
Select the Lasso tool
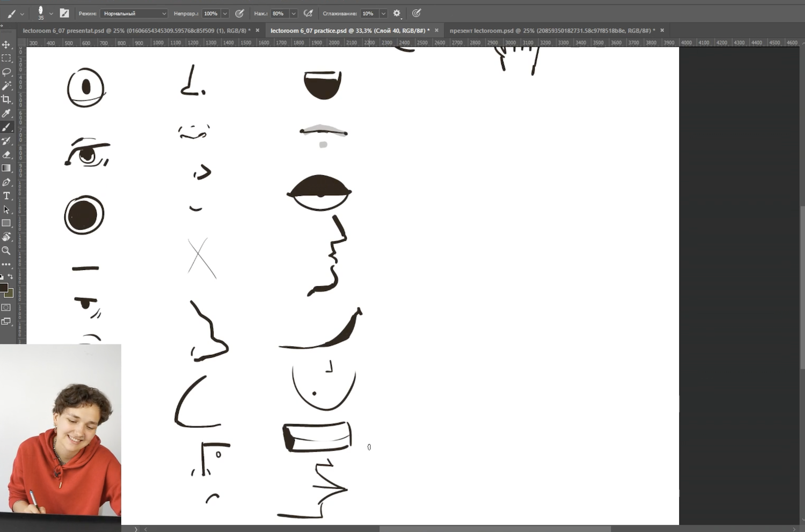[6, 72]
